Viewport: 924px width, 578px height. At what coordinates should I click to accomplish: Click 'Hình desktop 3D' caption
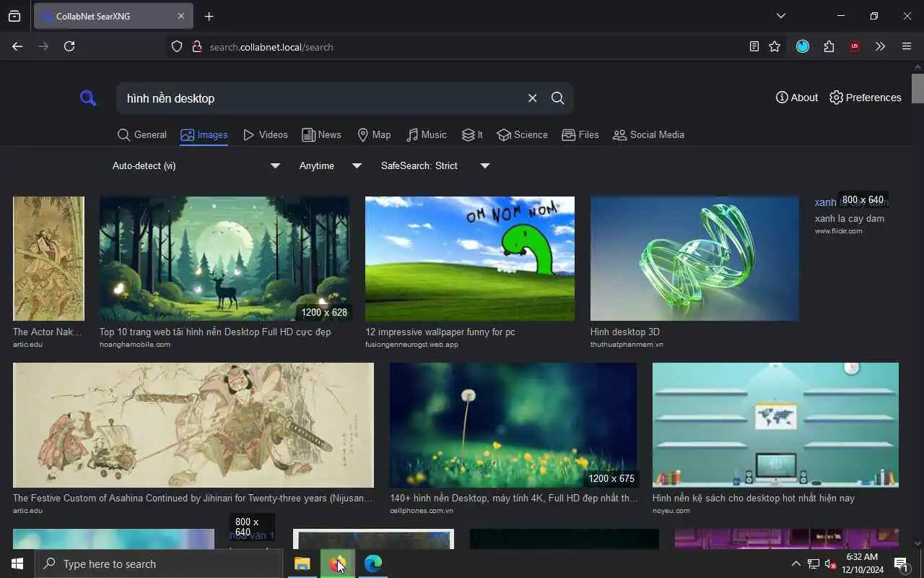pos(625,332)
